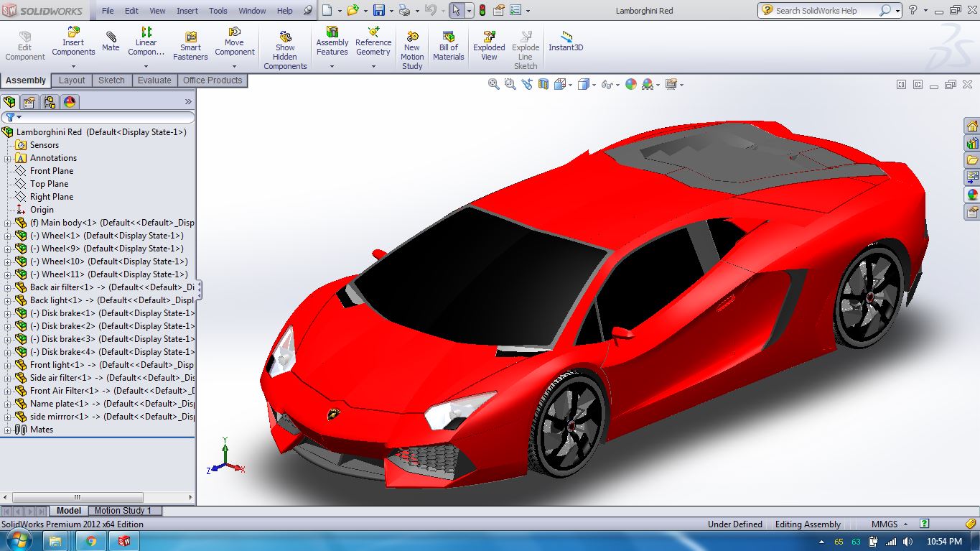Expand the Annotations folder
The image size is (980, 551).
(x=8, y=158)
